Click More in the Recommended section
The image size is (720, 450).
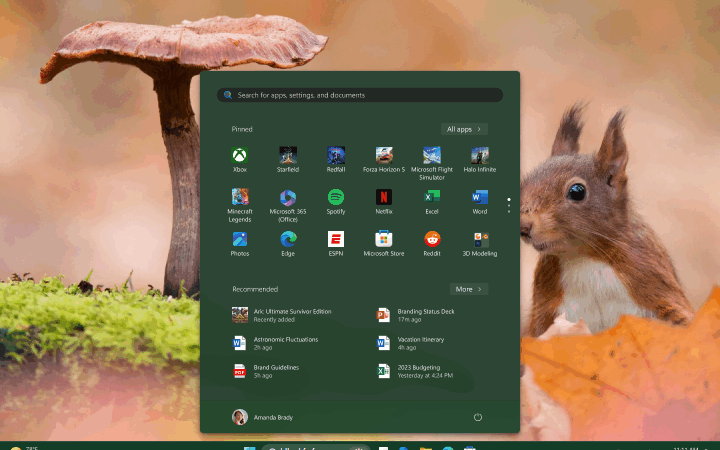pyautogui.click(x=468, y=289)
